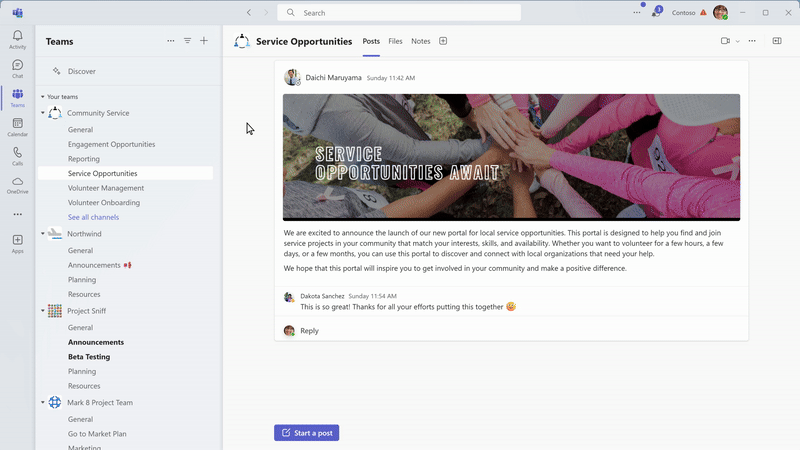Open the Northwind Planning channel

click(x=82, y=280)
